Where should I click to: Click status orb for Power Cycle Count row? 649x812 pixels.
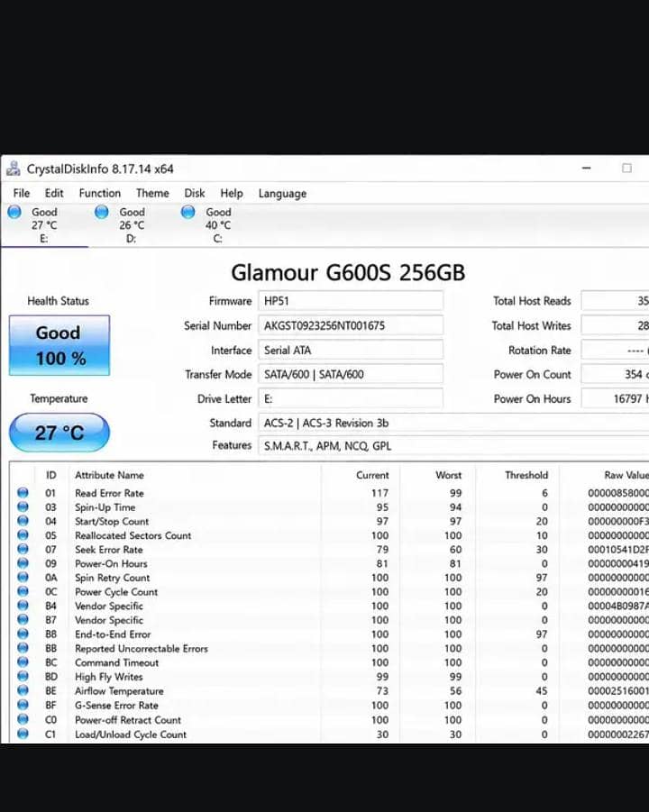click(23, 591)
